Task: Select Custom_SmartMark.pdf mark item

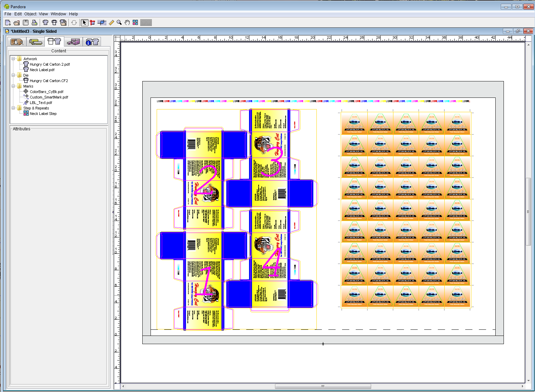Action: point(49,97)
